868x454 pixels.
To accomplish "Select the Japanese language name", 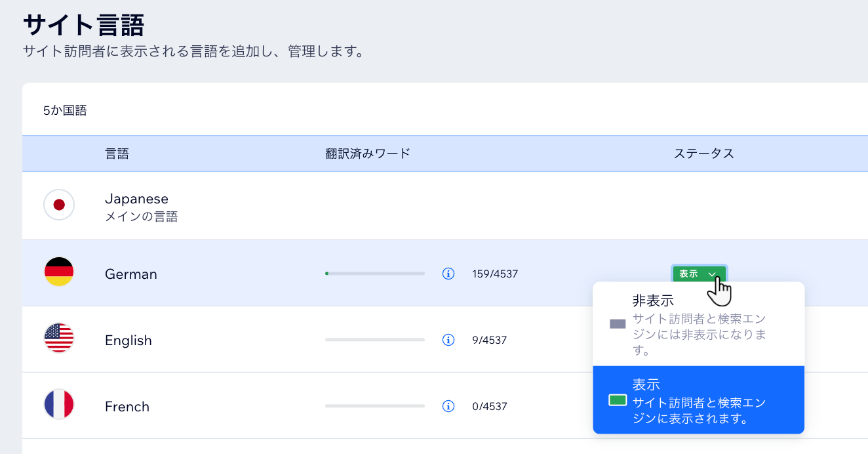I will (136, 199).
